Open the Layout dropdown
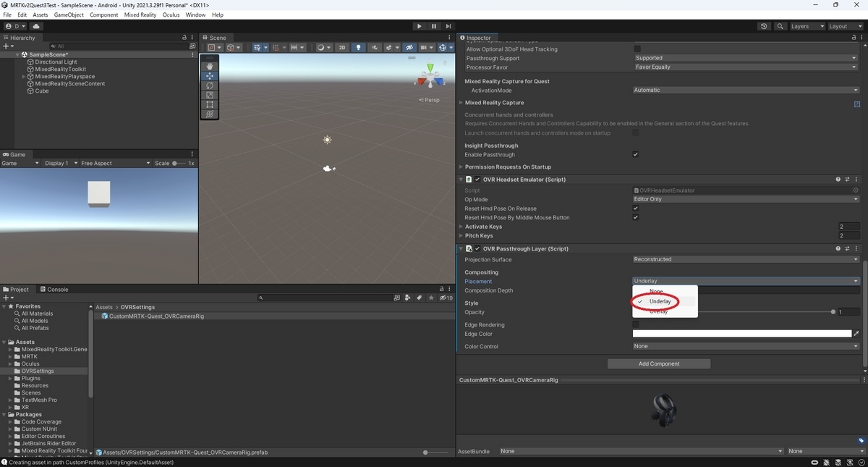Screen dimensions: 868x467 [845, 26]
